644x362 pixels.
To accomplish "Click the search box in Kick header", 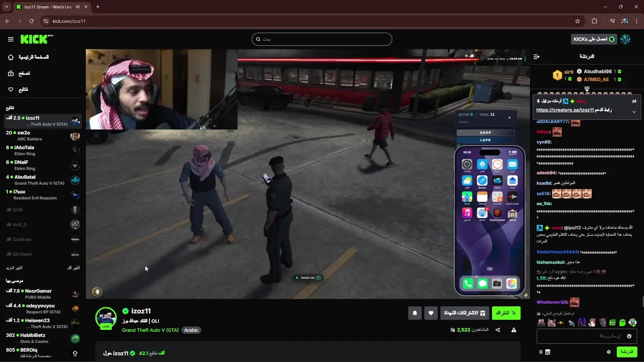I will coord(322,39).
